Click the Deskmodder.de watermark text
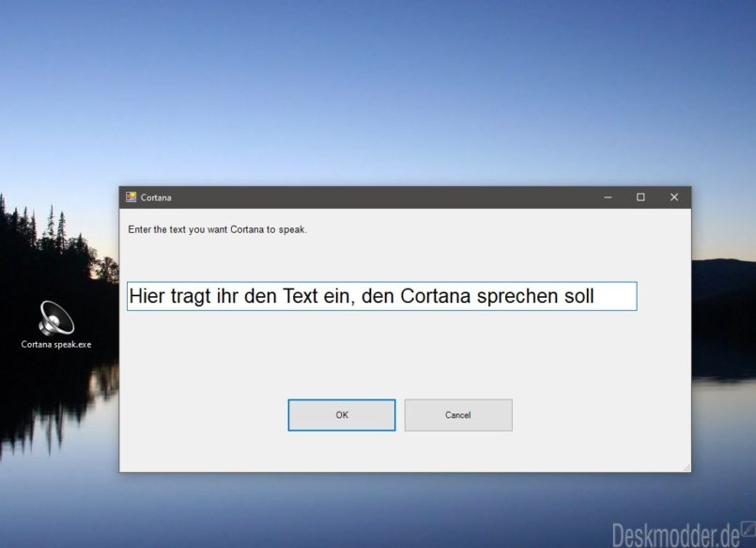The height and width of the screenshot is (548, 756). 674,534
